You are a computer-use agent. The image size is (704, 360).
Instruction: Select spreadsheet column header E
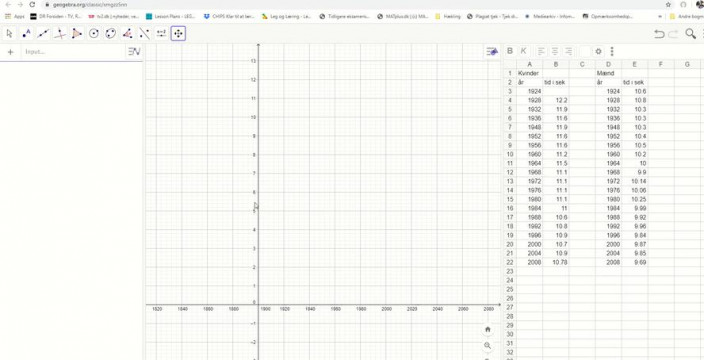[634, 65]
